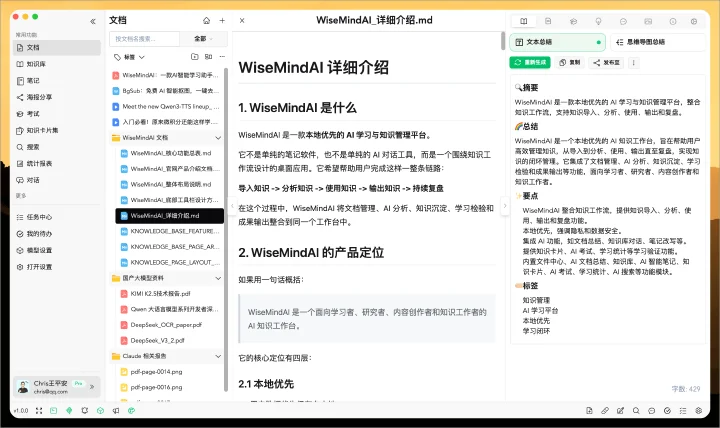Click the 复制 copy button
The height and width of the screenshot is (428, 720).
569,62
